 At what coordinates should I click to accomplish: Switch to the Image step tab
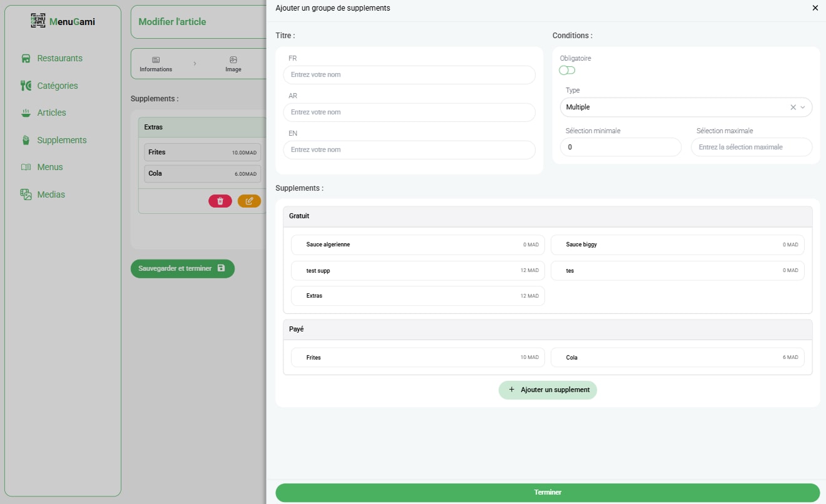(233, 64)
